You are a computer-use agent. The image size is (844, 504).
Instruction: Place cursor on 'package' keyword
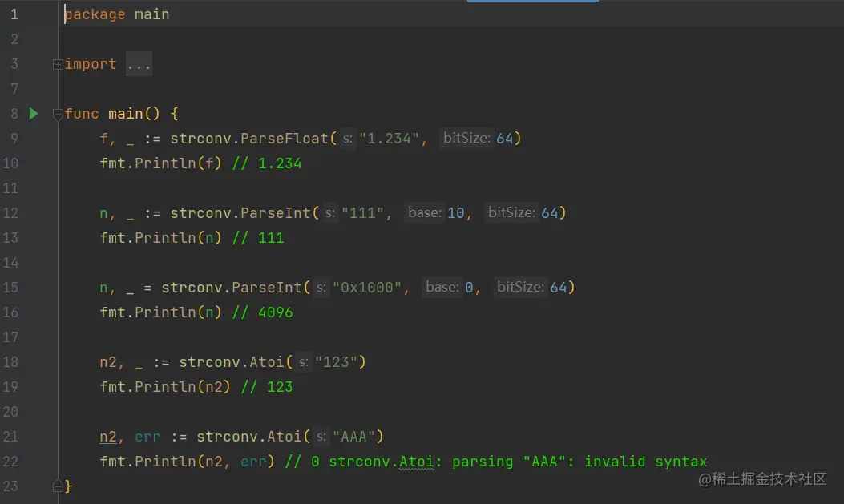pos(95,14)
